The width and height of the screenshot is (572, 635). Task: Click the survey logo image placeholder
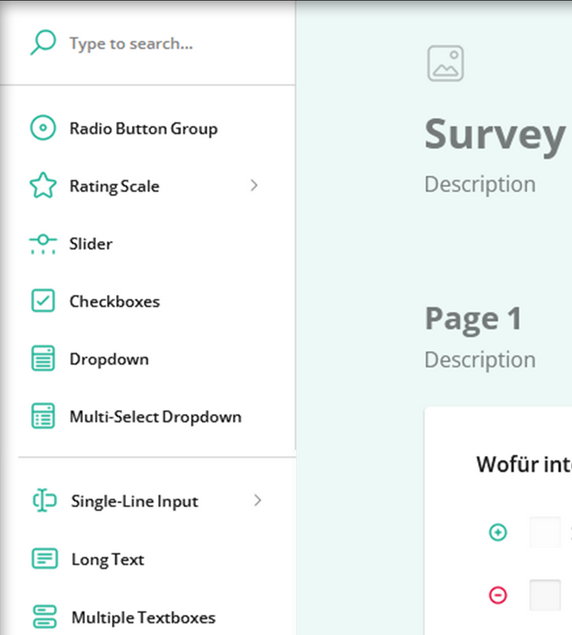click(446, 63)
